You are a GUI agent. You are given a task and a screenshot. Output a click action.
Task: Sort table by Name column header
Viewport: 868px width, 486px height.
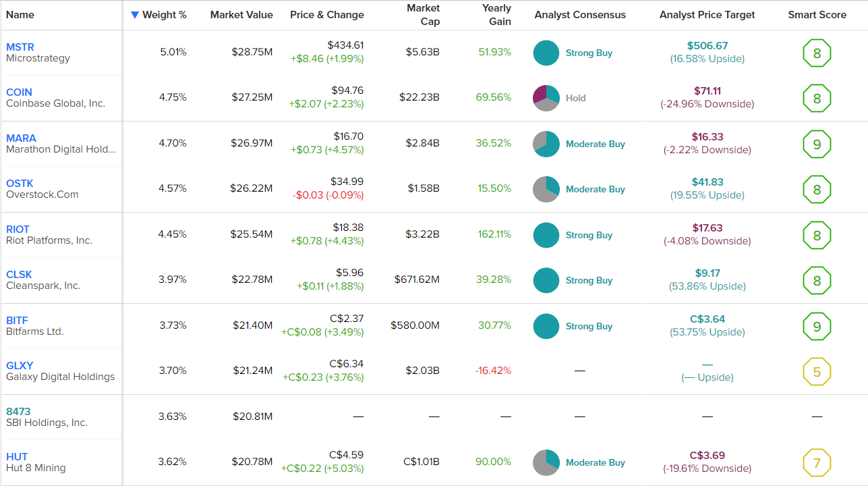click(20, 15)
